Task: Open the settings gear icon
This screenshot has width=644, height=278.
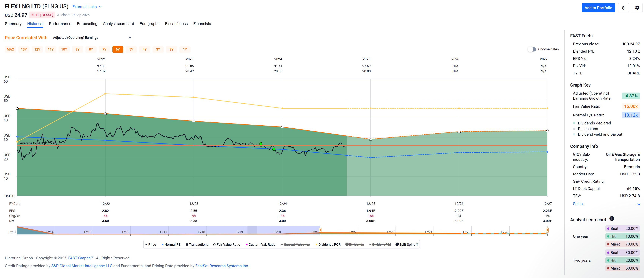Action: pyautogui.click(x=637, y=8)
